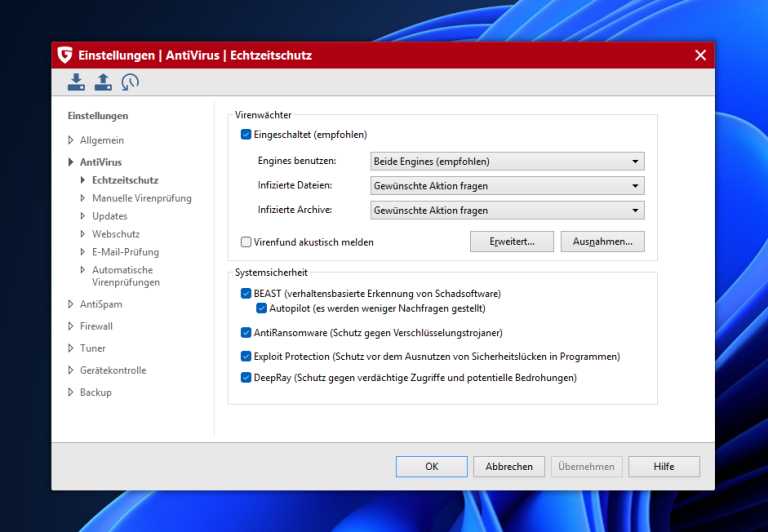The width and height of the screenshot is (768, 532).
Task: Open the Engines benutzen dropdown
Action: (507, 161)
